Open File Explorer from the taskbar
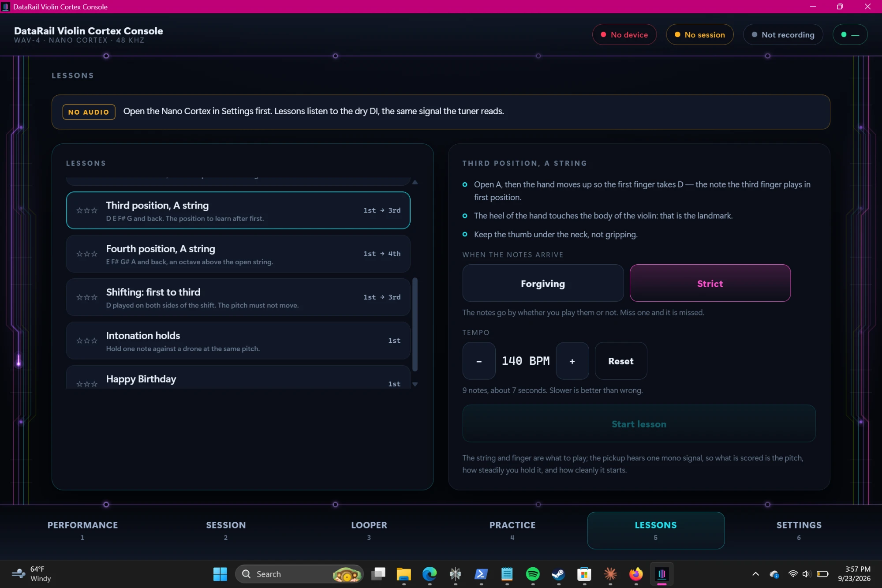This screenshot has width=882, height=588. tap(404, 574)
